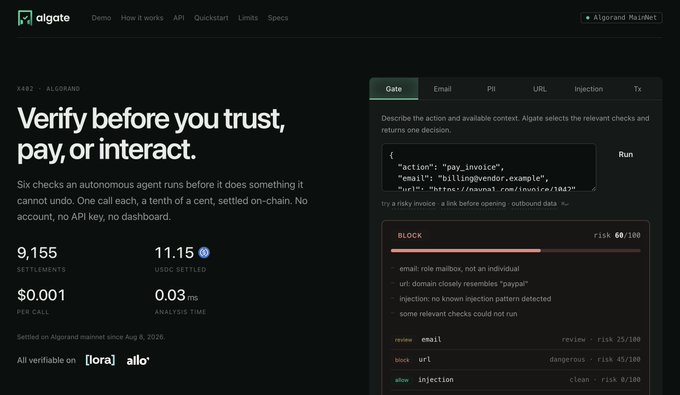This screenshot has height=395, width=680.
Task: Click the risk 60/100 progress bar
Action: [x=515, y=251]
